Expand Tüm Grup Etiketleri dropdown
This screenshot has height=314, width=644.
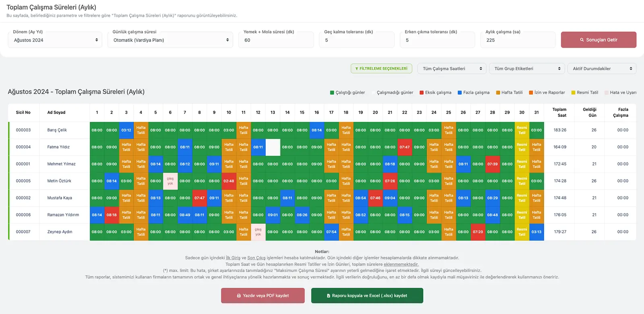(527, 69)
